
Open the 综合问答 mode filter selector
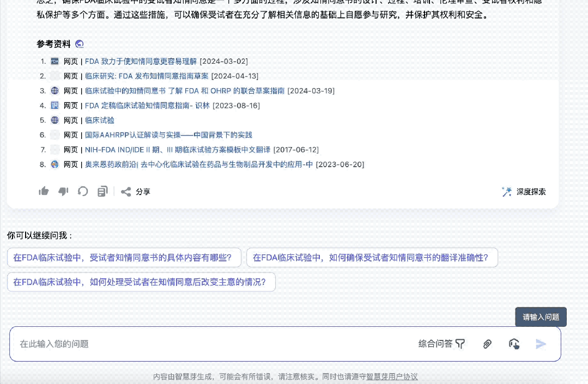point(441,344)
